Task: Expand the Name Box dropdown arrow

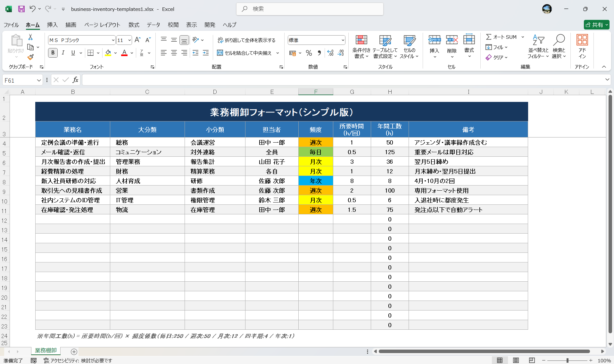Action: 39,80
